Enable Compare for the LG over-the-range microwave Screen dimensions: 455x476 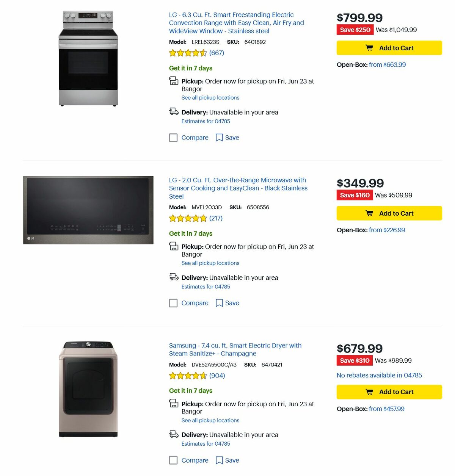pyautogui.click(x=173, y=303)
